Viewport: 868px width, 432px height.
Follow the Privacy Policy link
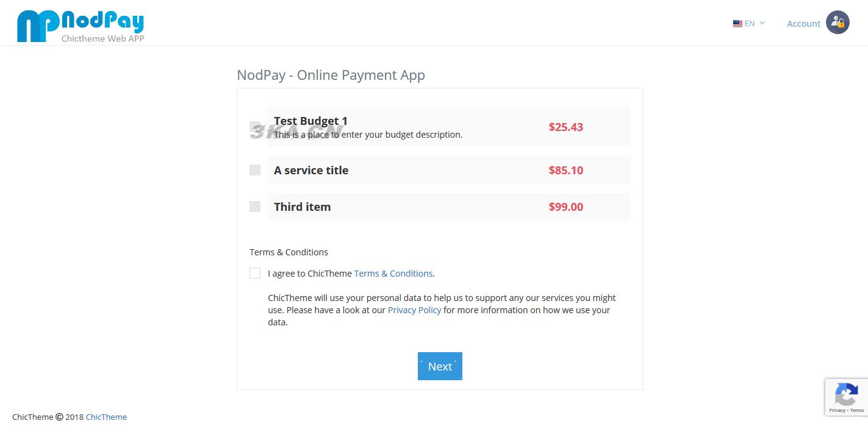click(x=414, y=310)
